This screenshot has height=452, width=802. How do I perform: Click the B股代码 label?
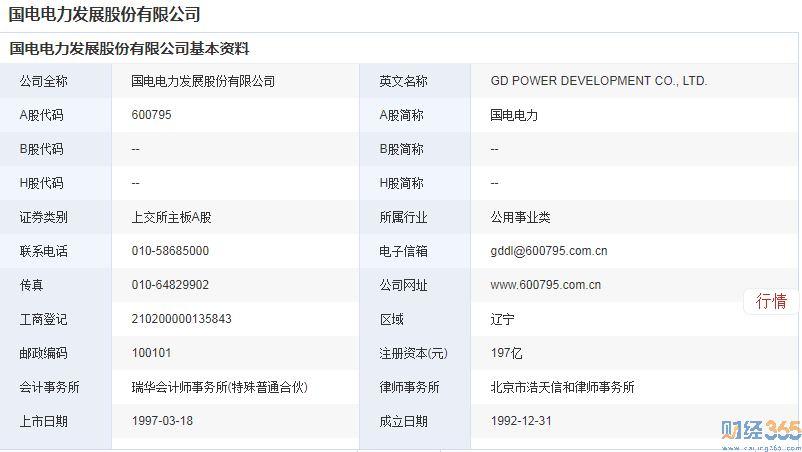coord(41,149)
